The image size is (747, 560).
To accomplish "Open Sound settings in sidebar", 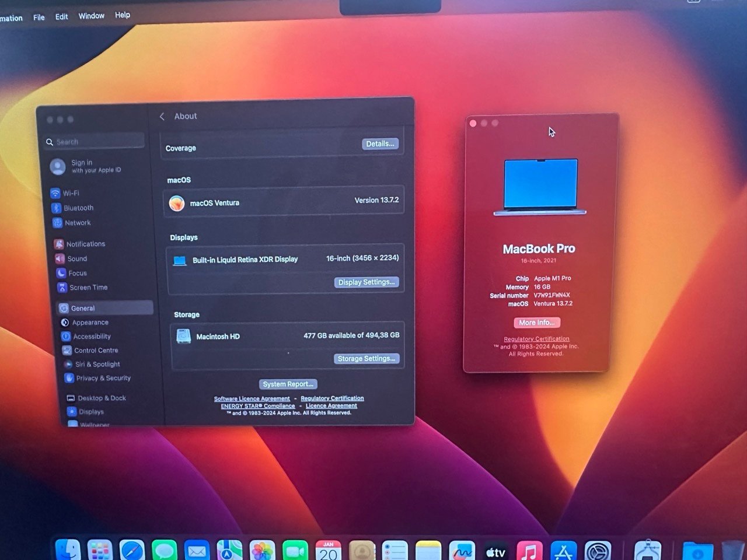I will pyautogui.click(x=71, y=258).
